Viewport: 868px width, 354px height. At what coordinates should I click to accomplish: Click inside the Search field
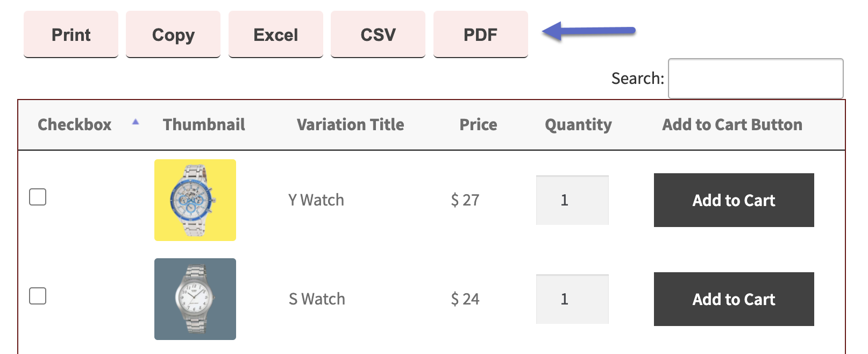pos(755,79)
